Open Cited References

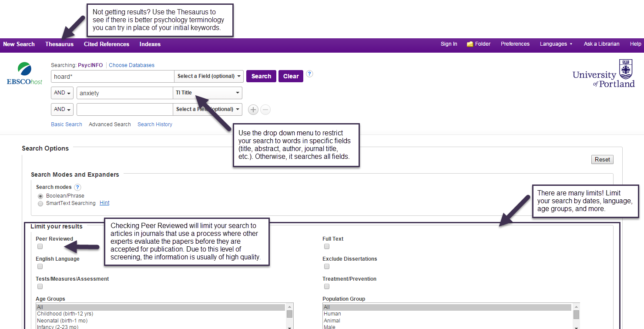pos(107,44)
